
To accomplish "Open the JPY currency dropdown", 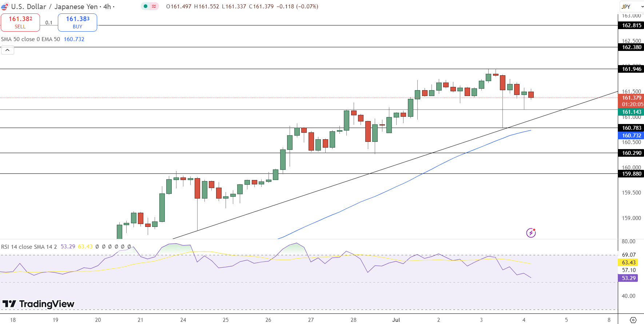I will [x=632, y=7].
